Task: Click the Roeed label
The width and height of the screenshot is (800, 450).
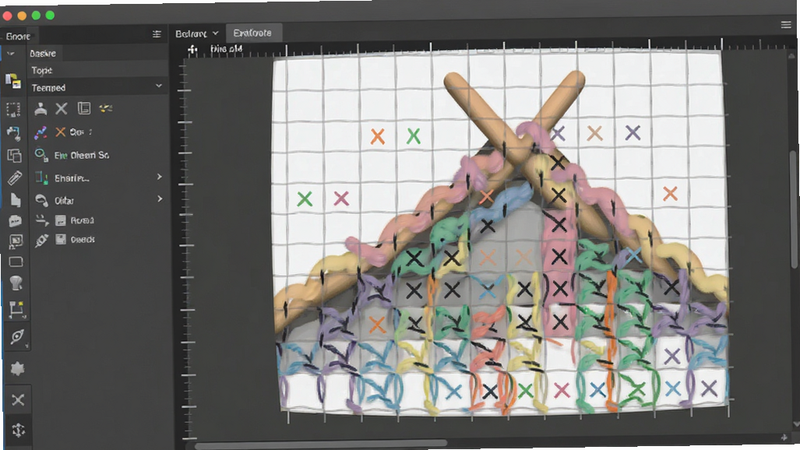Action: click(x=82, y=220)
